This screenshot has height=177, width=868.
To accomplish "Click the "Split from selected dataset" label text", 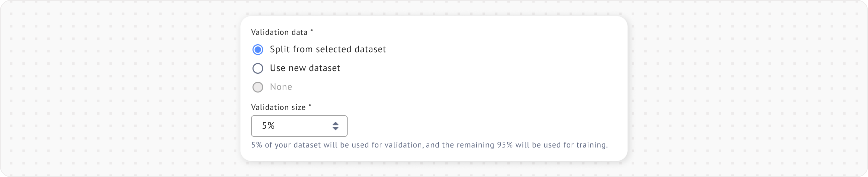I will tap(328, 50).
